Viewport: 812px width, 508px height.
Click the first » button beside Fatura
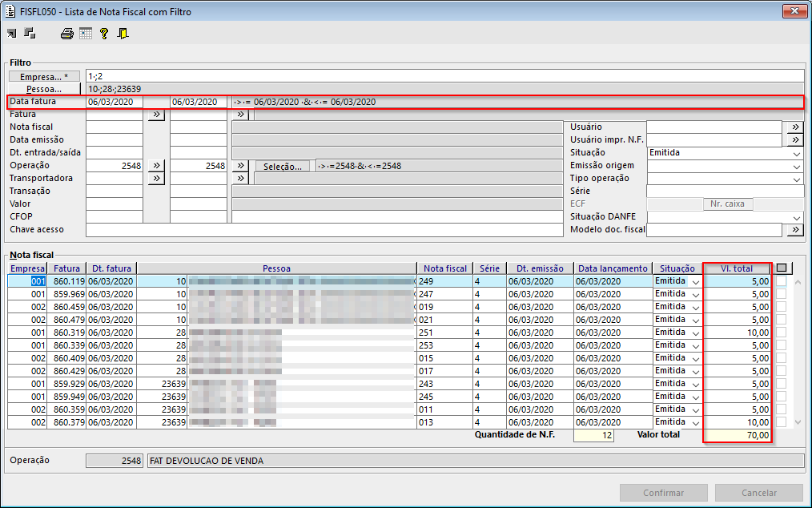pyautogui.click(x=156, y=115)
